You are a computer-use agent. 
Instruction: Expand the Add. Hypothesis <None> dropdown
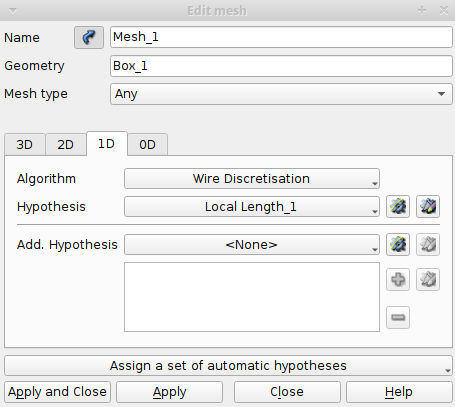point(252,245)
